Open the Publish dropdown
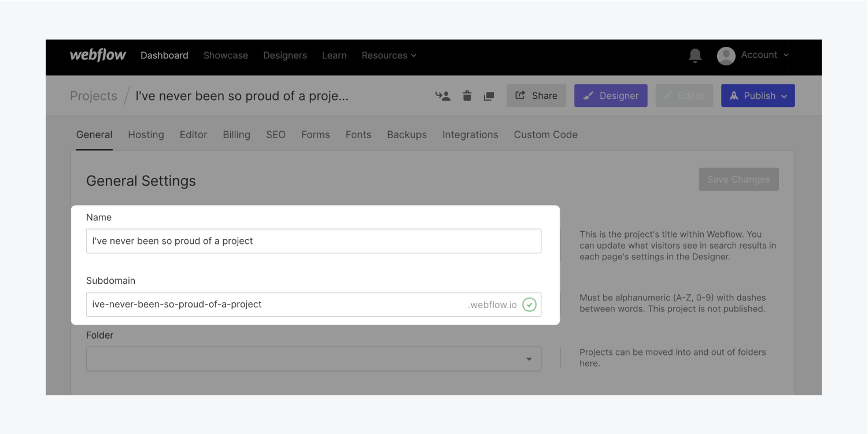 (x=758, y=96)
